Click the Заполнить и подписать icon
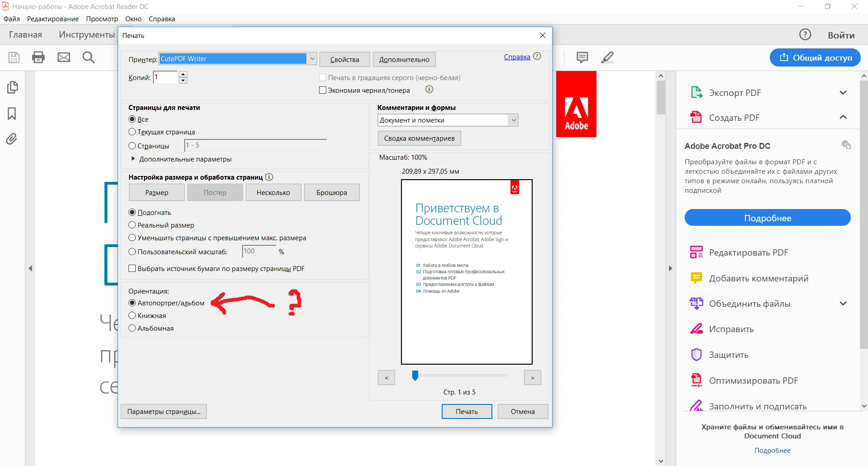Image resolution: width=868 pixels, height=466 pixels. 696,405
